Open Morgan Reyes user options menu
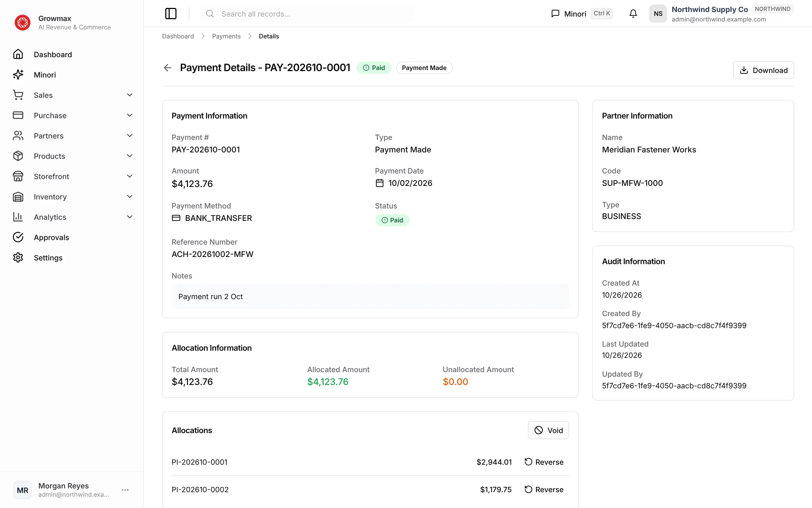The image size is (812, 508). coord(125,490)
